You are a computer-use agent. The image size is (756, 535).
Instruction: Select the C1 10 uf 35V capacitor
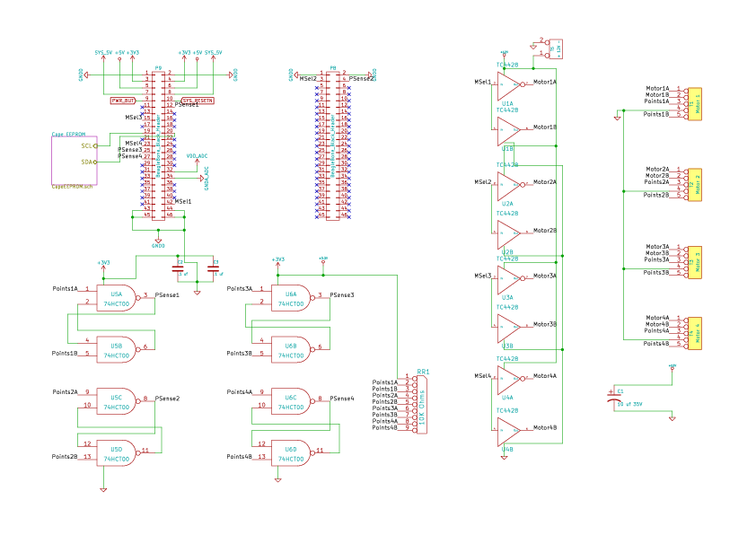tap(614, 397)
